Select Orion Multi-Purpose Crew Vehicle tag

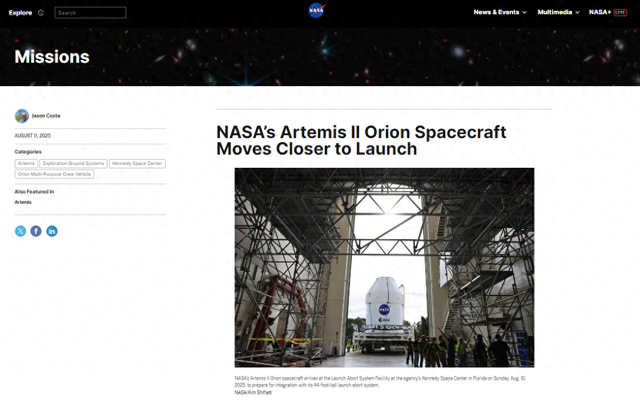coord(54,174)
